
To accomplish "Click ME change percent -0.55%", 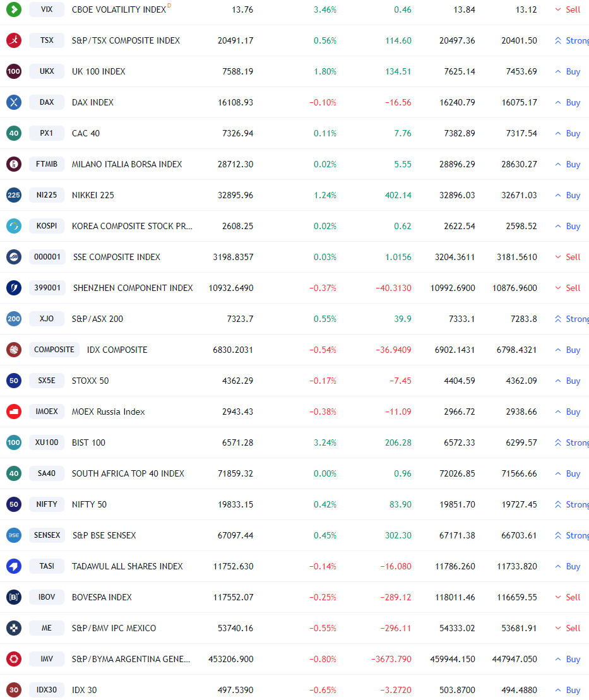I will 323,628.
